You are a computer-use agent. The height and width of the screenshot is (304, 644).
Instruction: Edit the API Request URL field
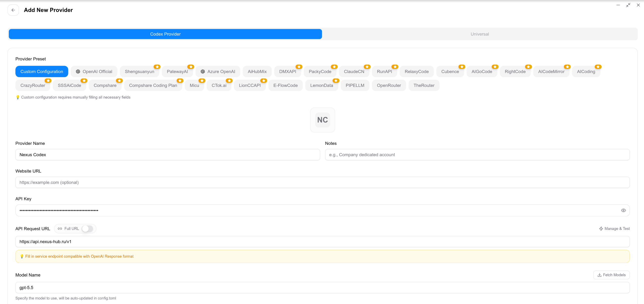[323, 242]
